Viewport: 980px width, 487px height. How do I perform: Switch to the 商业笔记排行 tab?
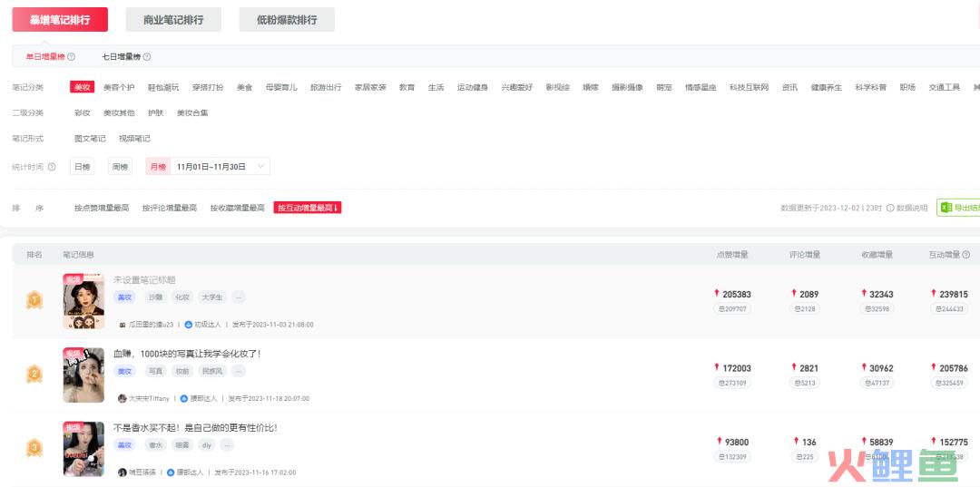pos(173,20)
